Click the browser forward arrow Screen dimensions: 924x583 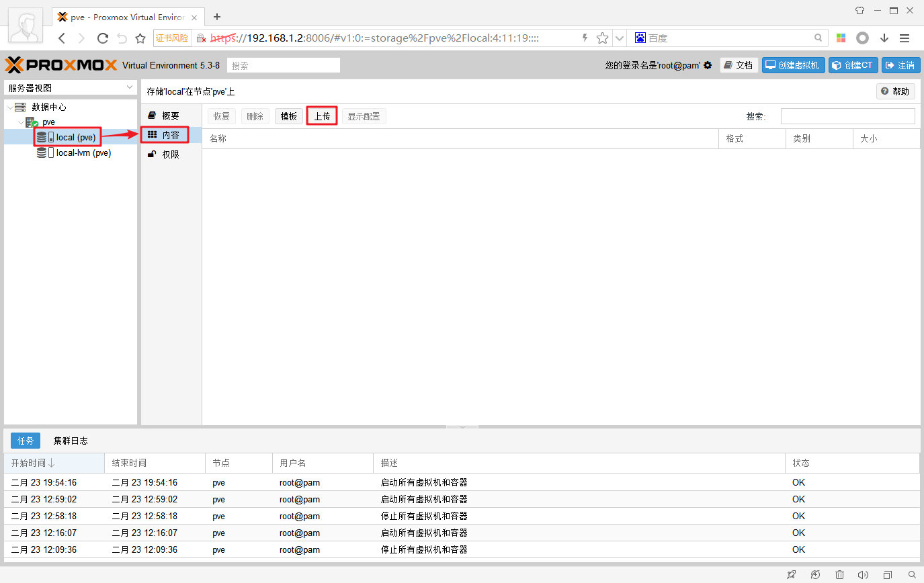tap(82, 38)
